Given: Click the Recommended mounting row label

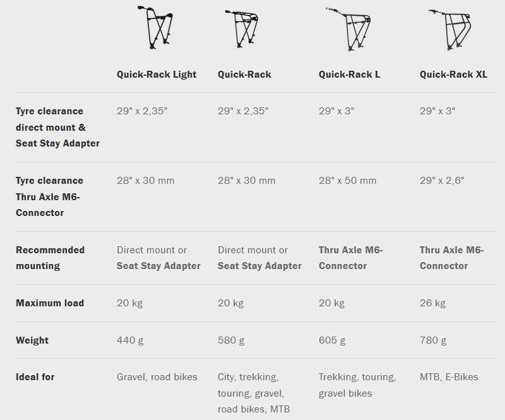Looking at the screenshot, I should click(x=50, y=258).
